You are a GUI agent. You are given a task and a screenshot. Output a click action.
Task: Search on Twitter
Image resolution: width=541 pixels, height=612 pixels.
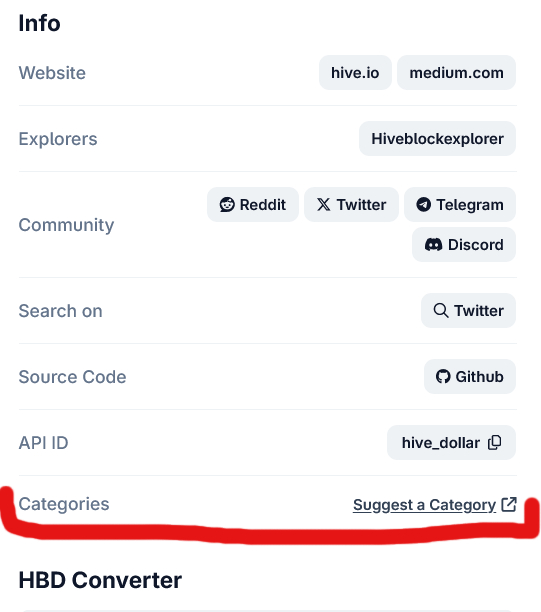pyautogui.click(x=468, y=311)
